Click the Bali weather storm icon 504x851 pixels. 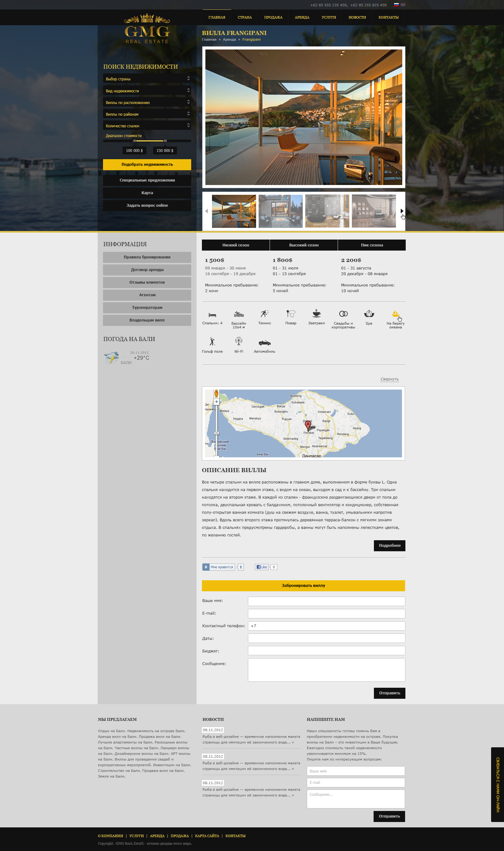click(x=112, y=358)
